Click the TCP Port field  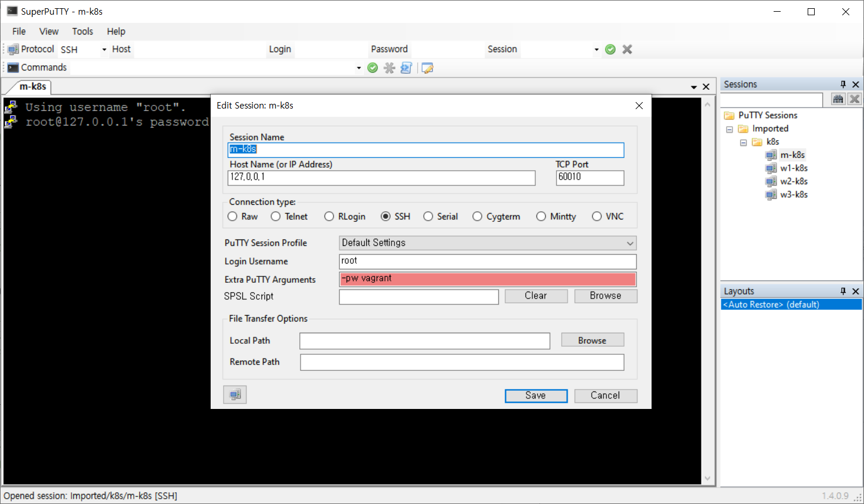(590, 178)
